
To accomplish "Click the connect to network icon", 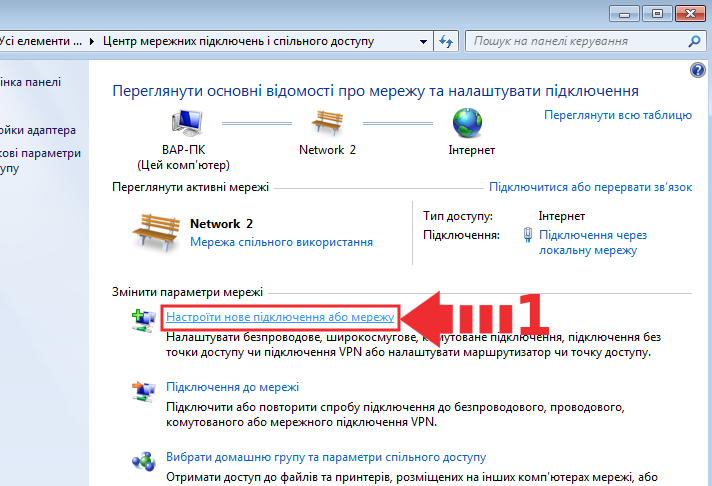I will pyautogui.click(x=143, y=392).
